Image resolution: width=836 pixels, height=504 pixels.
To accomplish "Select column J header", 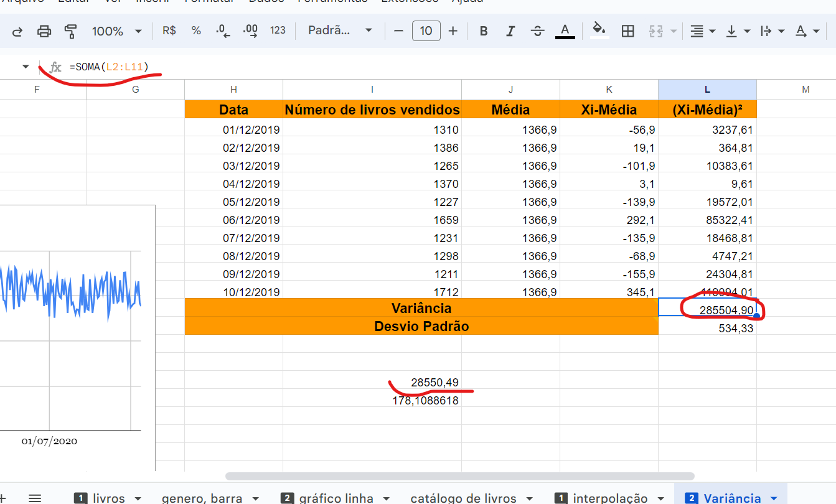I will point(510,90).
